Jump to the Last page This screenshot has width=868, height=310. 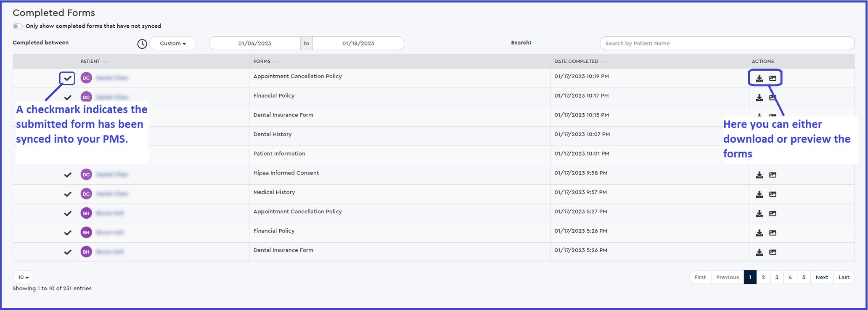(x=844, y=277)
